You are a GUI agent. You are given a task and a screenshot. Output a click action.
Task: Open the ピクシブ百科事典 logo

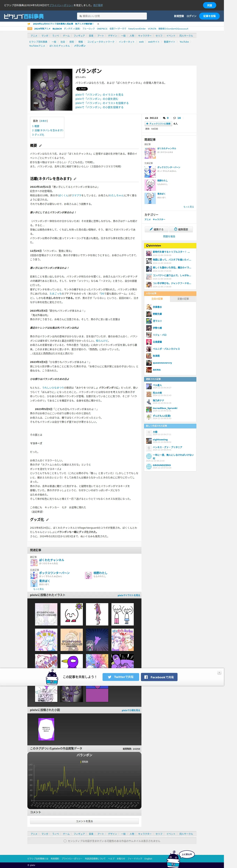(24, 16)
